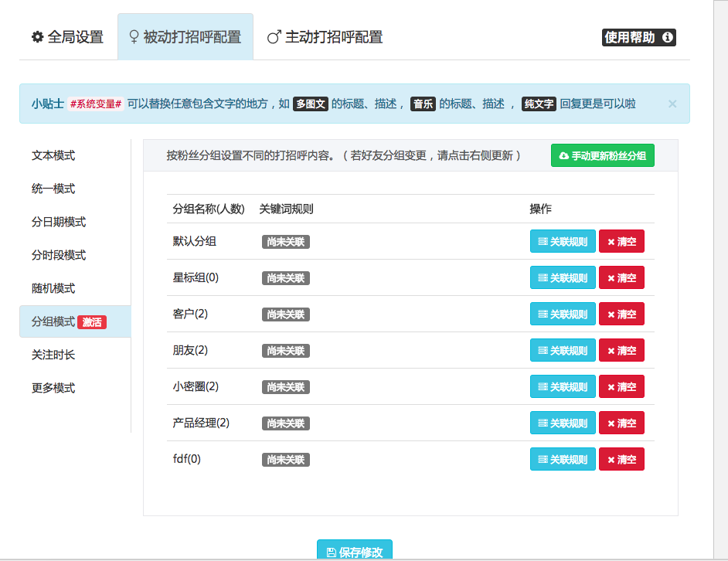
Task: Switch to 主动打招呼配置 tab
Action: pyautogui.click(x=325, y=37)
